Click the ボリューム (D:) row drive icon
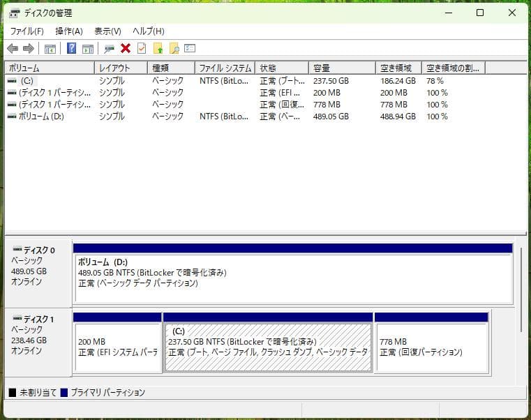531x420 pixels. coord(12,117)
